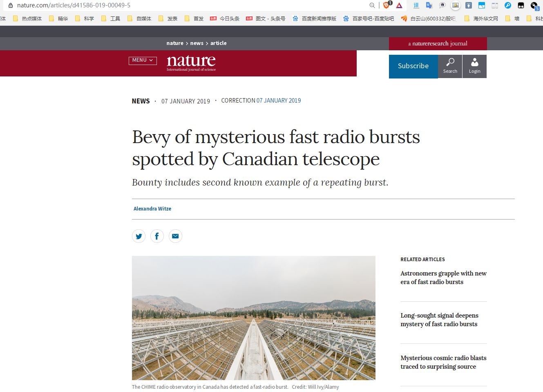Click the zoom-out magnifier in address bar
Image resolution: width=543 pixels, height=392 pixels.
372,5
